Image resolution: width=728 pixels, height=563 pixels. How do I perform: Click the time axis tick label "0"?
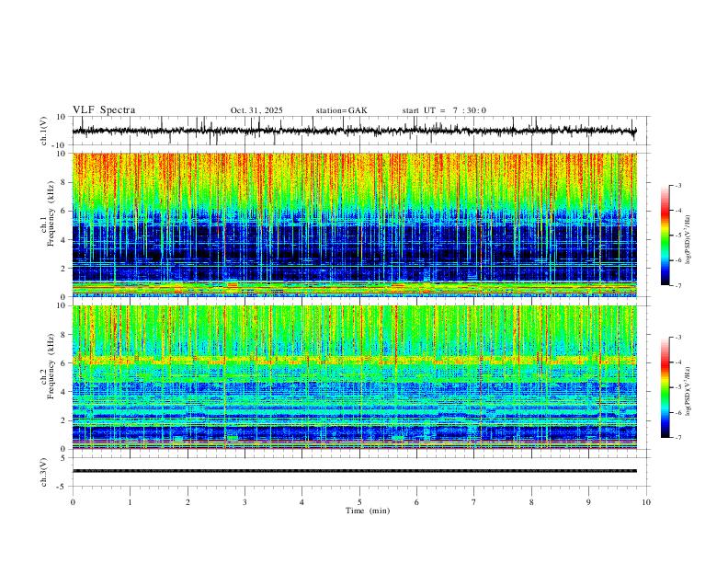(73, 502)
